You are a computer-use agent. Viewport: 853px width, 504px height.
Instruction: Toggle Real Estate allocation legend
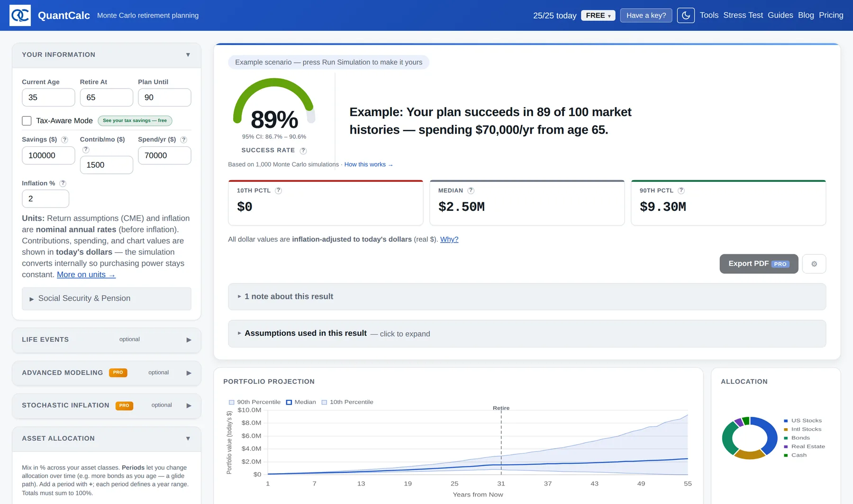click(x=804, y=446)
